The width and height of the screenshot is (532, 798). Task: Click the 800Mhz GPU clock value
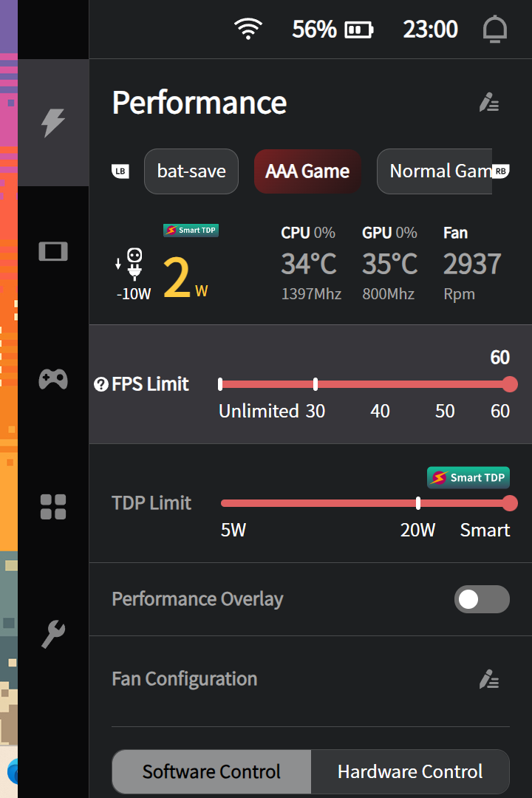click(388, 294)
